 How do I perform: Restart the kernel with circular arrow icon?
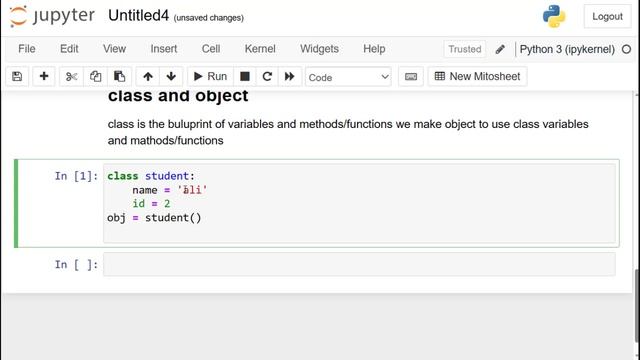coord(267,76)
